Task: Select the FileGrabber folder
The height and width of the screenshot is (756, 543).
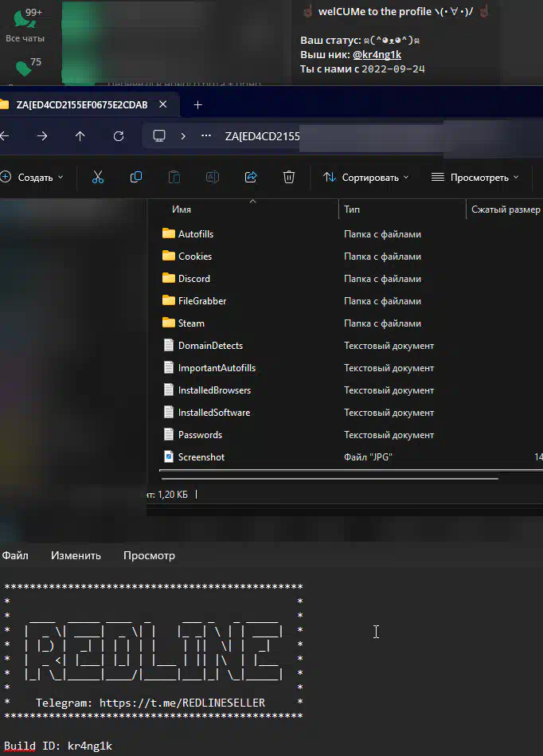Action: click(202, 301)
